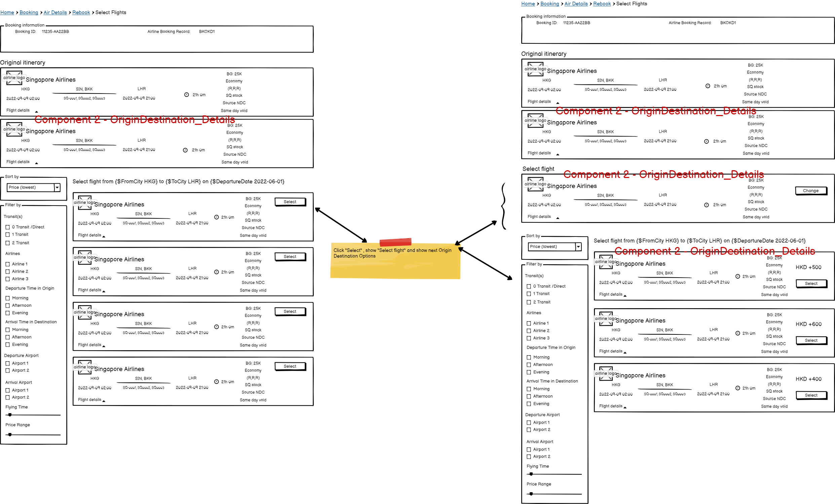This screenshot has height=504, width=835.
Task: Open right Price (lowest) sort dropdown
Action: click(578, 247)
